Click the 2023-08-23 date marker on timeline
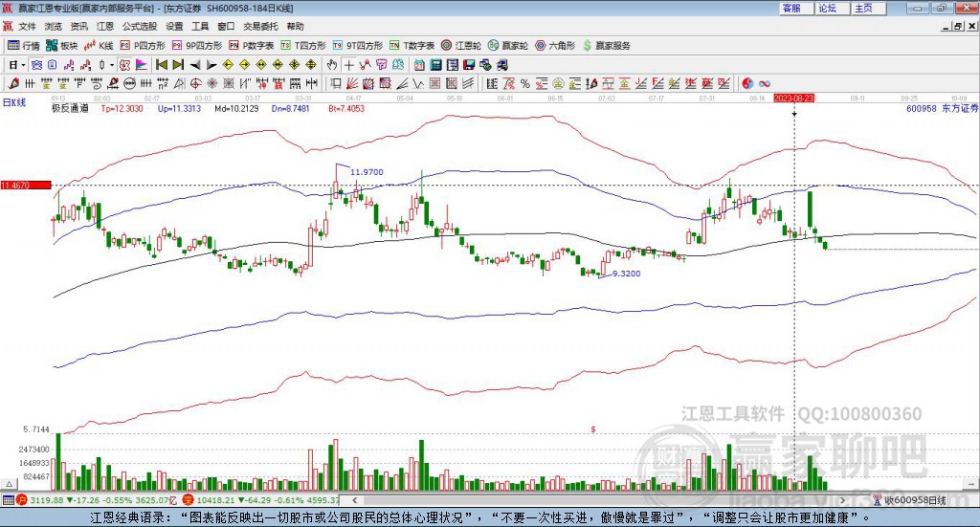980x527 pixels. (793, 98)
